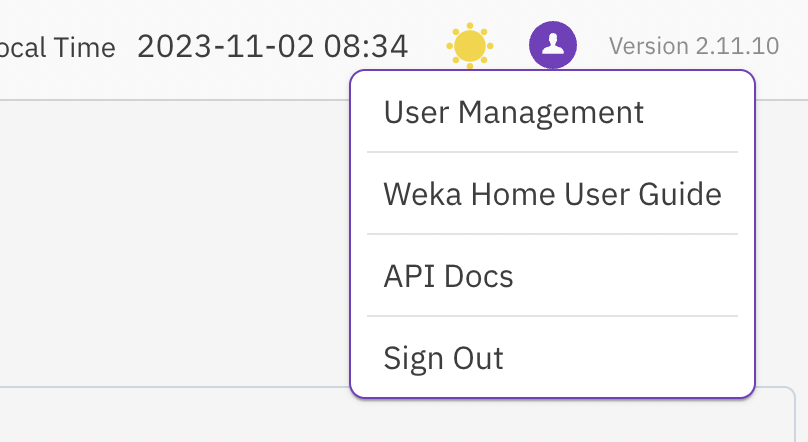Navigate to User Management page
This screenshot has height=442, width=808.
click(x=513, y=112)
